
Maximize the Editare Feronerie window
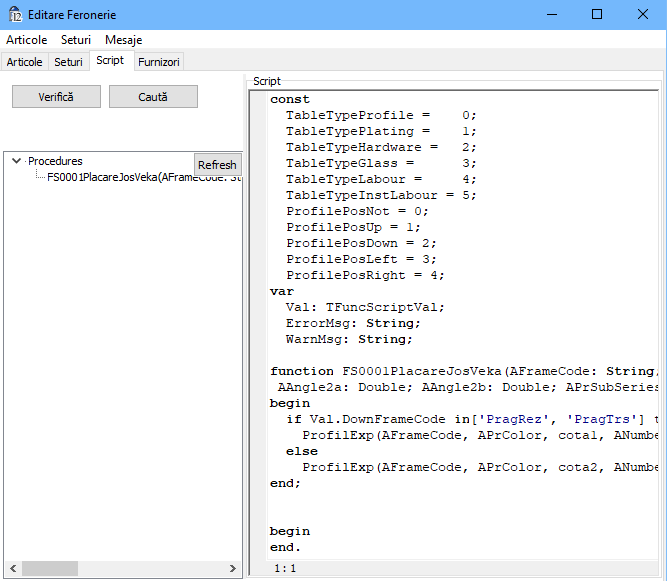pyautogui.click(x=597, y=14)
